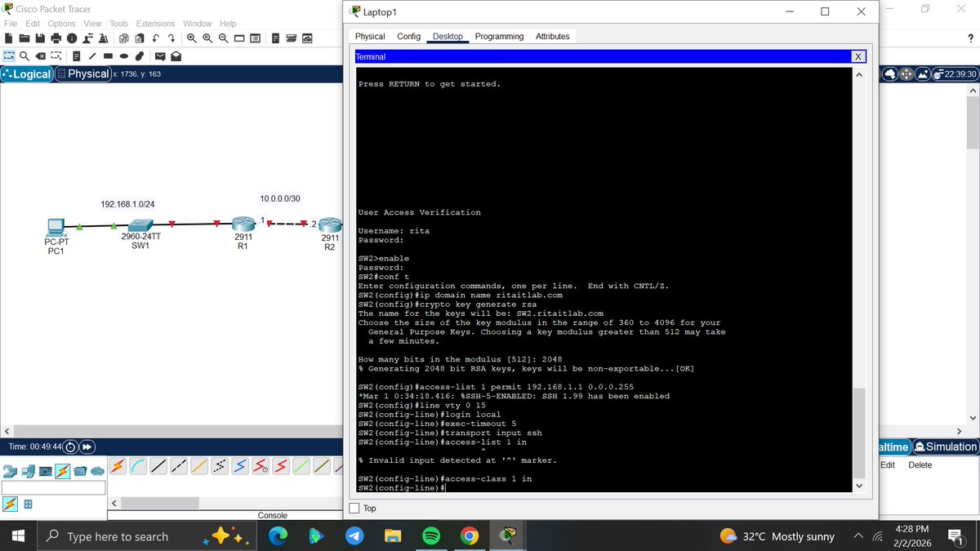Pick the copper straight-through black cable

(x=158, y=466)
